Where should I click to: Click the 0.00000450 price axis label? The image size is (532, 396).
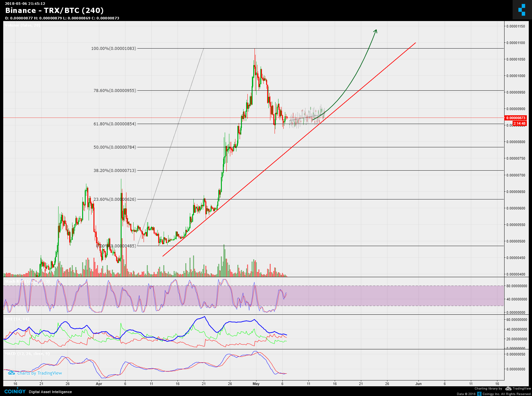pos(516,258)
